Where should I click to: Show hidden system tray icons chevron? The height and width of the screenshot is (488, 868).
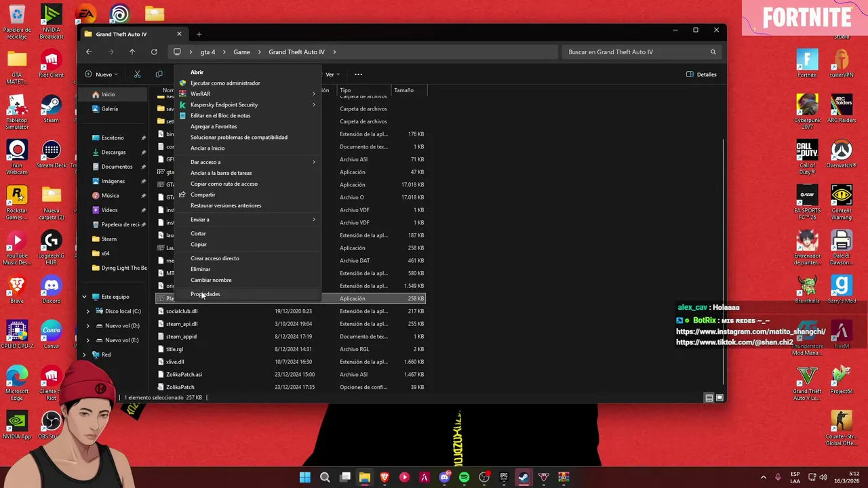pyautogui.click(x=763, y=477)
